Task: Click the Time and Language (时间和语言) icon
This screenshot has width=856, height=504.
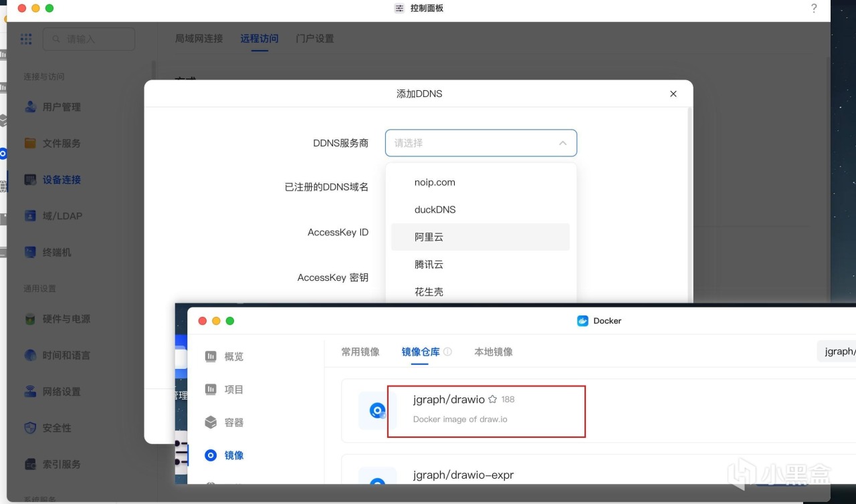Action: tap(30, 355)
